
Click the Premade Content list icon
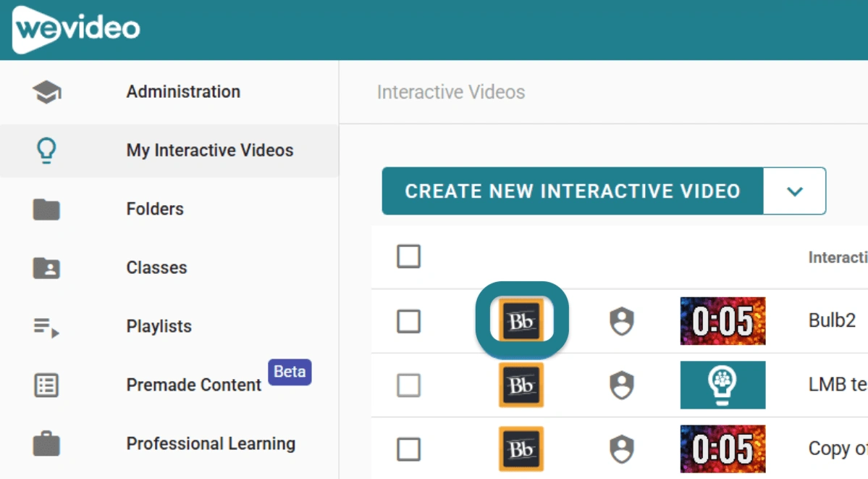click(x=46, y=386)
